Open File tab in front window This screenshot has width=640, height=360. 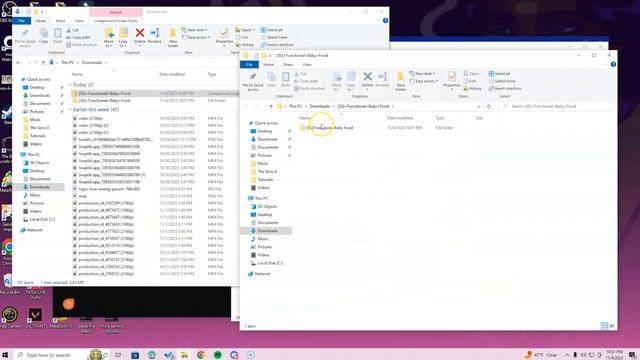point(249,64)
